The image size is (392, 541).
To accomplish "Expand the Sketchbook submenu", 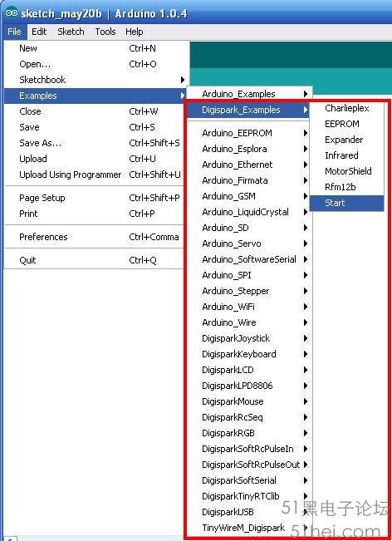I will click(95, 80).
